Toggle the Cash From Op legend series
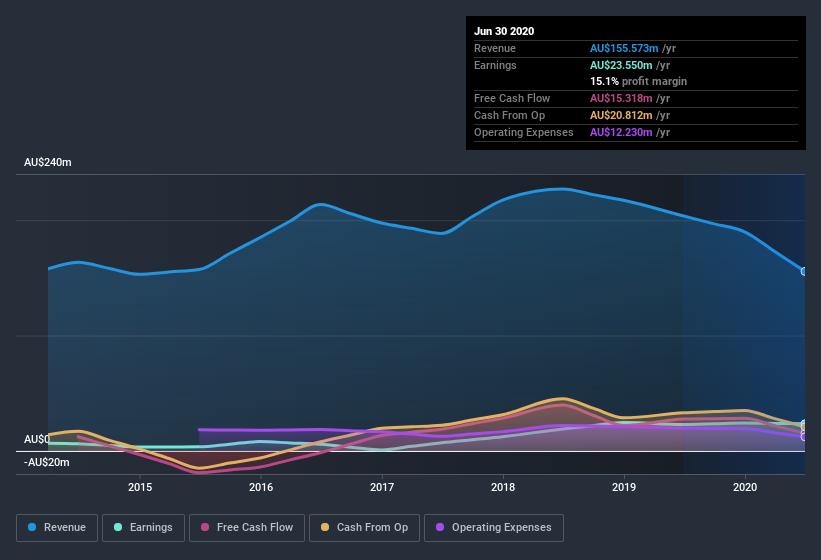Screen dimensions: 821x560 [x=364, y=528]
